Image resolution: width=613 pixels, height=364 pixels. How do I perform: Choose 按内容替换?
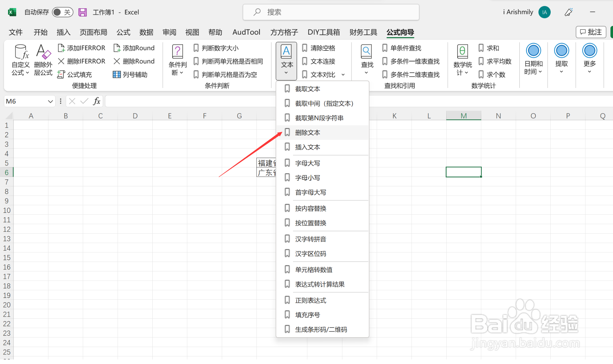pyautogui.click(x=323, y=208)
